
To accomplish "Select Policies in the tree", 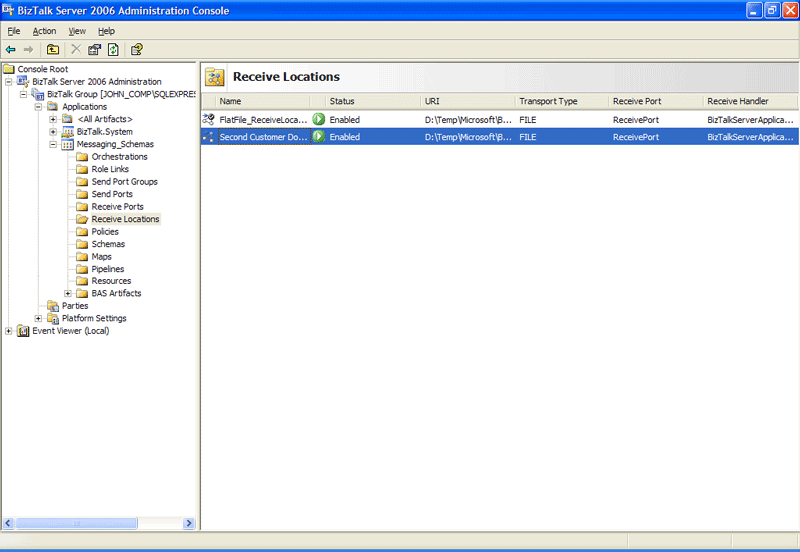I will [x=105, y=232].
